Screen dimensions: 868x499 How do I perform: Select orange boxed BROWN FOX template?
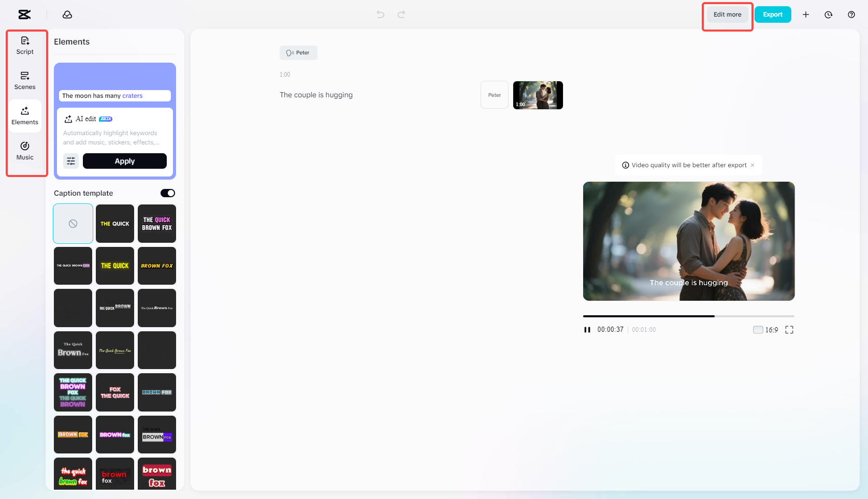(x=73, y=434)
